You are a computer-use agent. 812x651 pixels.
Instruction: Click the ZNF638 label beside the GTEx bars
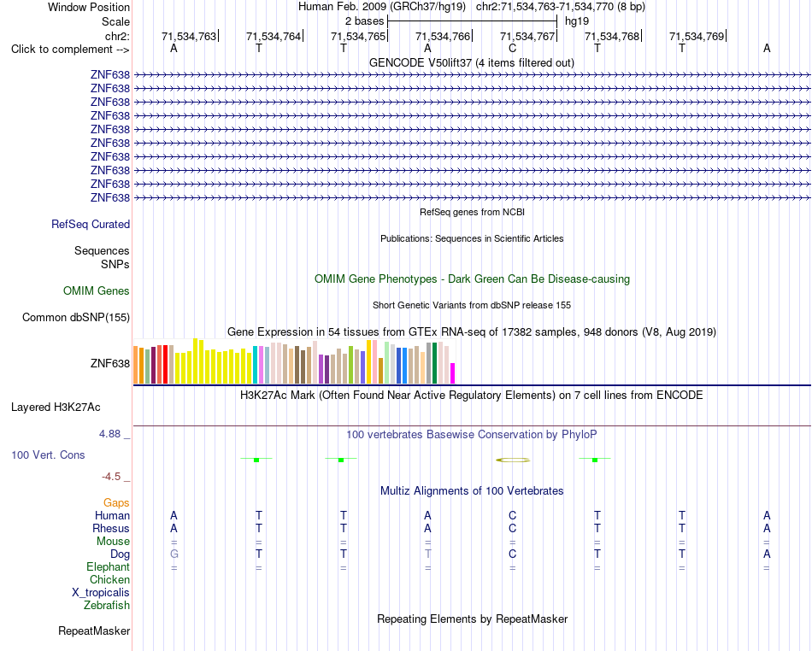(109, 363)
